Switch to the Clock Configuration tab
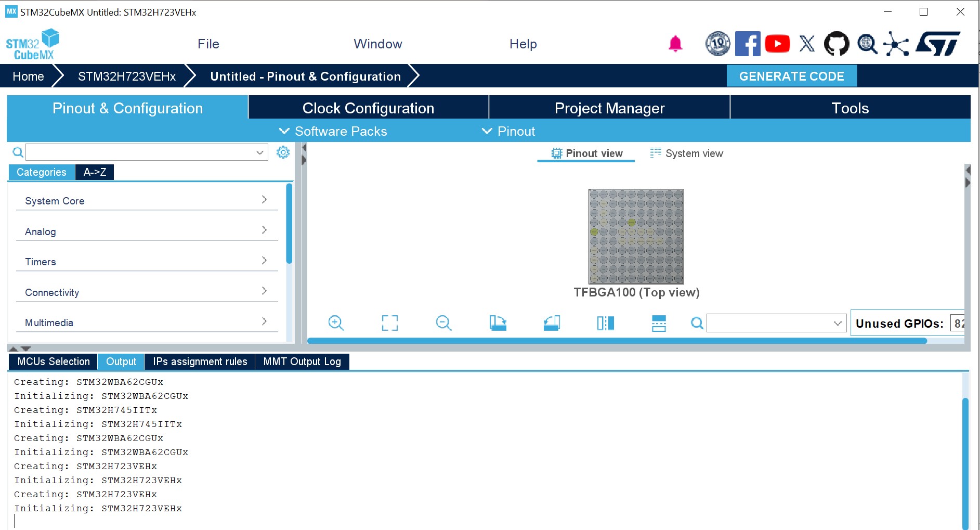 tap(368, 108)
